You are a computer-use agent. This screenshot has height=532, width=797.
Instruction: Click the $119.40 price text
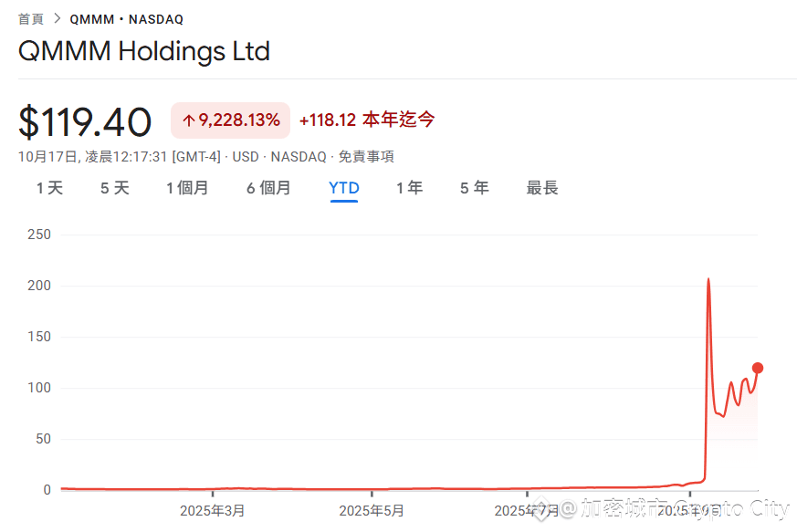(x=85, y=122)
